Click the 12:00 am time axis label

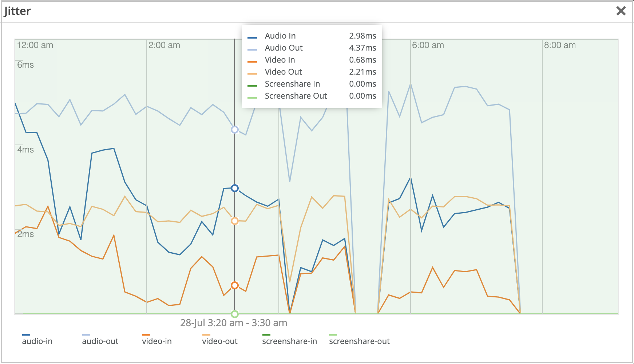click(35, 45)
